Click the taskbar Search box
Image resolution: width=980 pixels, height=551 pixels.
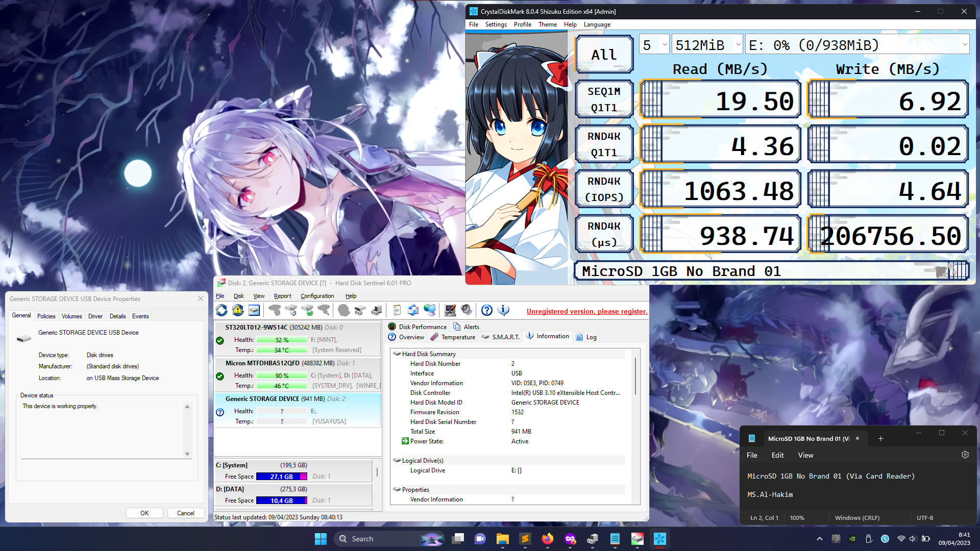tap(389, 539)
